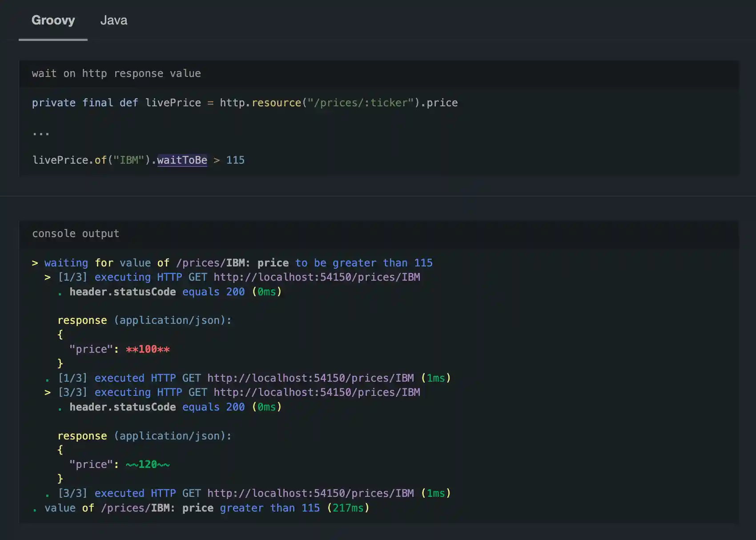Viewport: 756px width, 540px height.
Task: Select the livePrice variable definition line
Action: pos(245,102)
